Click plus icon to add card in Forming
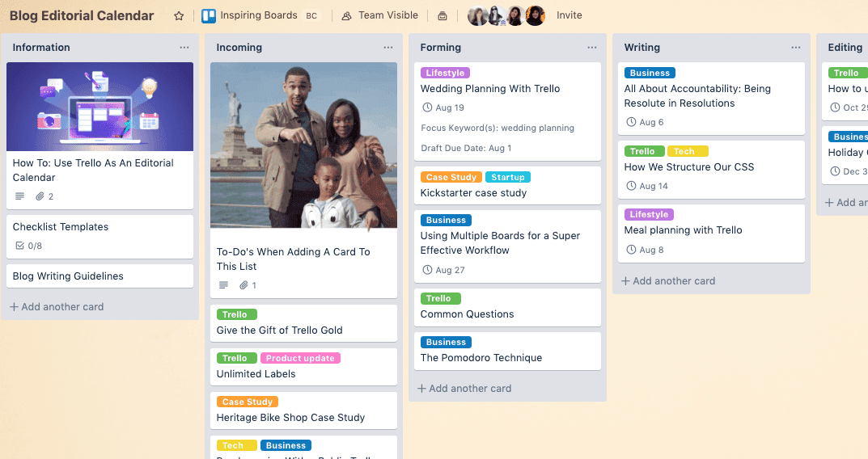 click(x=421, y=389)
